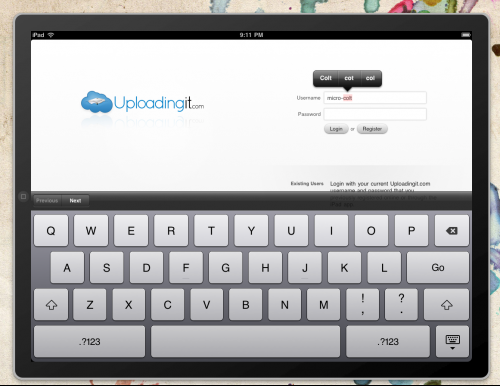The height and width of the screenshot is (386, 500).
Task: Tap the Username input field
Action: pos(375,98)
